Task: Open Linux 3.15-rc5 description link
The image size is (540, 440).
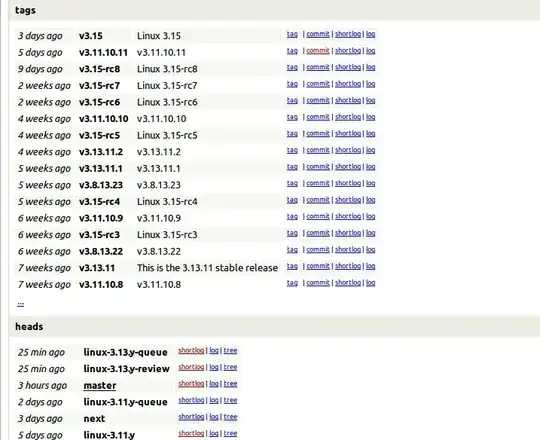Action: tap(167, 135)
